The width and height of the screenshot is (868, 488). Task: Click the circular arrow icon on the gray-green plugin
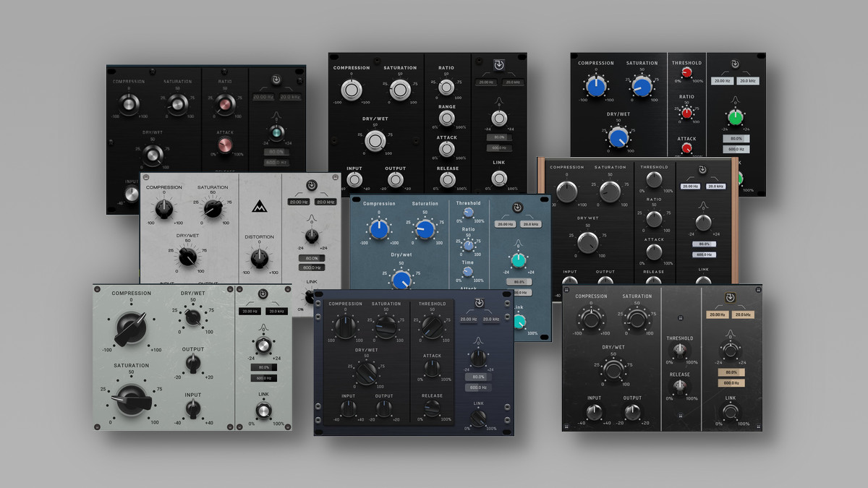tap(263, 294)
